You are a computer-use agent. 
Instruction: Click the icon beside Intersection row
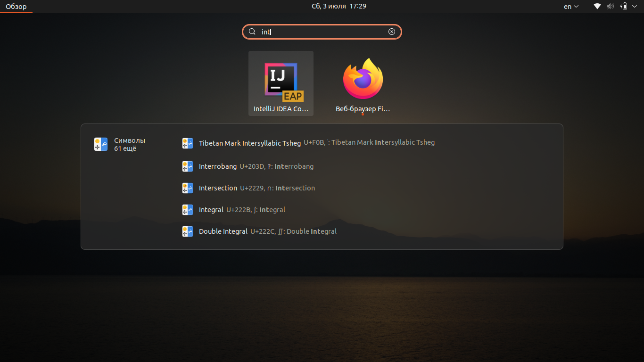188,188
